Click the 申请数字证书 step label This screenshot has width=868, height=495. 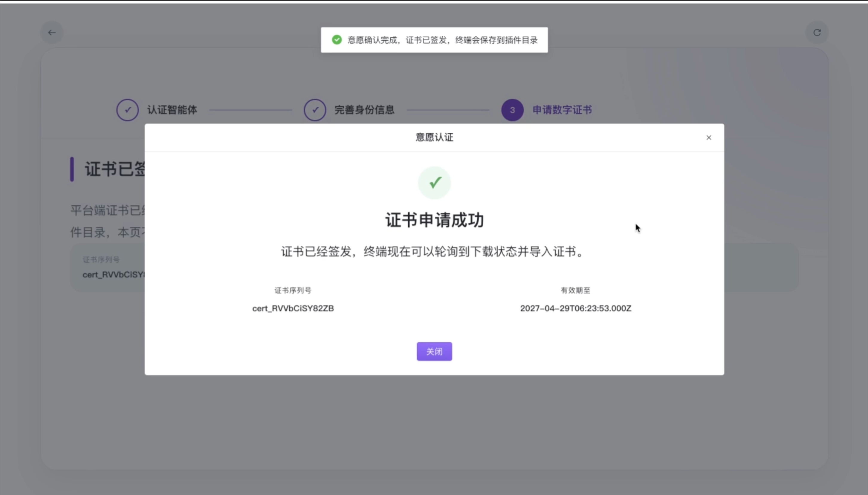click(x=562, y=110)
